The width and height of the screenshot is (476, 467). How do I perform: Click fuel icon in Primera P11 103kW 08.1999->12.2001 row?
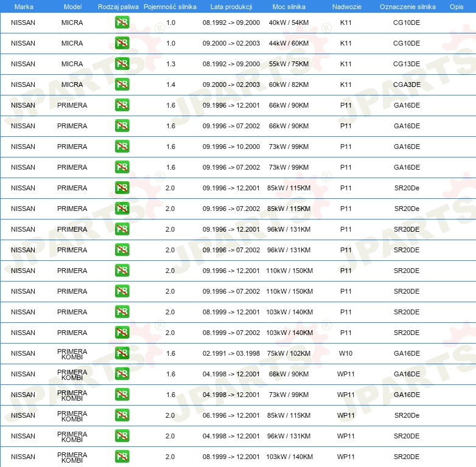pyautogui.click(x=122, y=312)
